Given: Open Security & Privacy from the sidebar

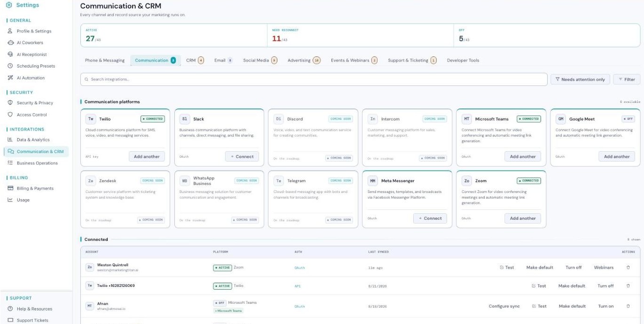Looking at the screenshot, I should coord(35,103).
